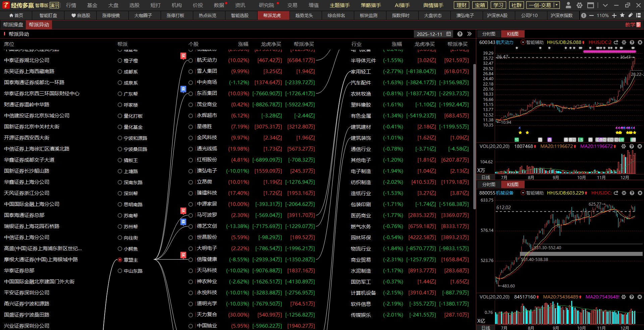Switch to the 帮派操盘 tab
This screenshot has width=644, height=330.
[x=13, y=25]
